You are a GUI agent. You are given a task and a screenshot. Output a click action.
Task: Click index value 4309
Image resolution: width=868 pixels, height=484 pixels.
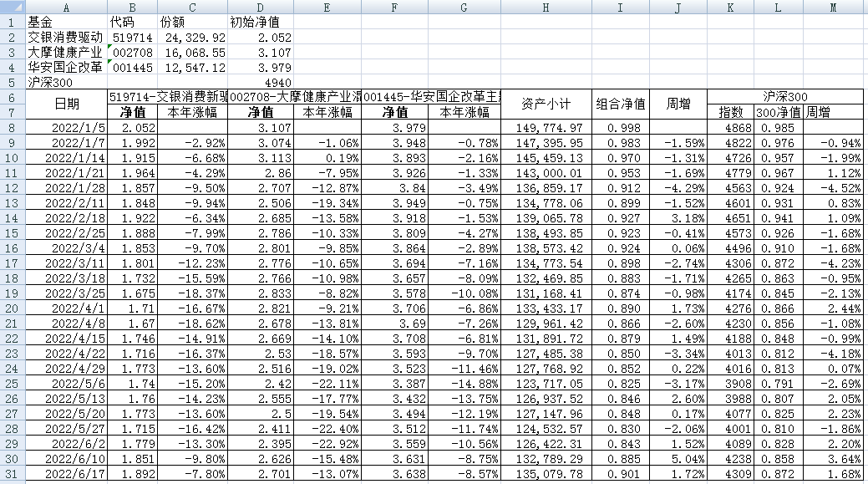(731, 474)
